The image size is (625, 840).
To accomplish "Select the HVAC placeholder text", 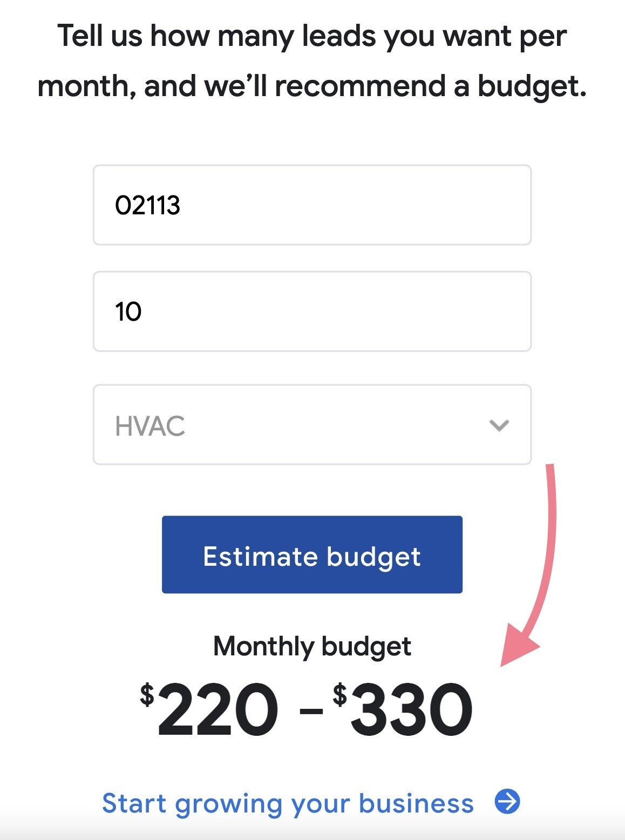I will point(150,425).
